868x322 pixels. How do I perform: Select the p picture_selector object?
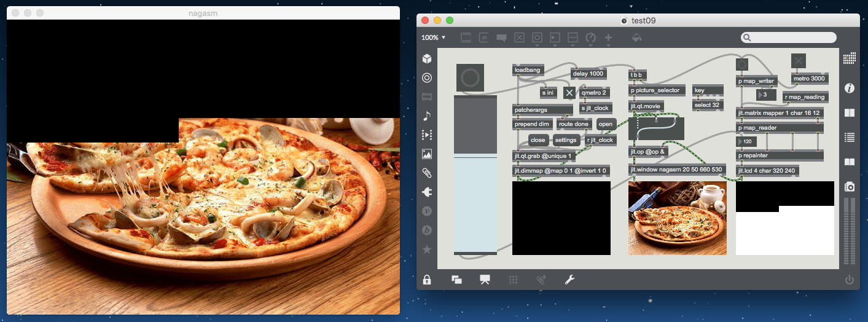657,90
